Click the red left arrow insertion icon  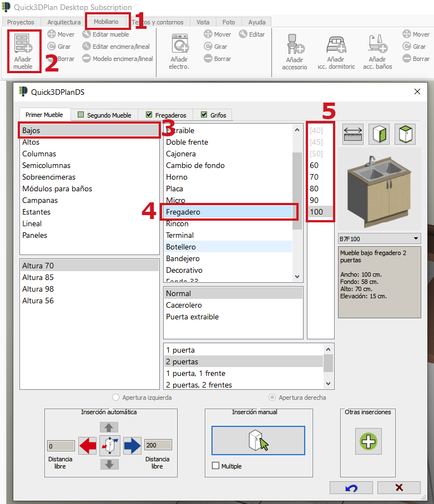point(87,445)
